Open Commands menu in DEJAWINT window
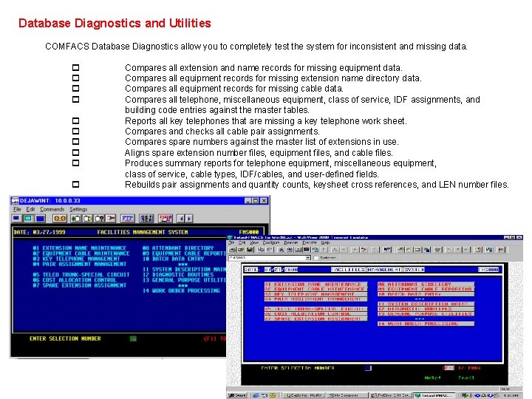 coord(52,209)
